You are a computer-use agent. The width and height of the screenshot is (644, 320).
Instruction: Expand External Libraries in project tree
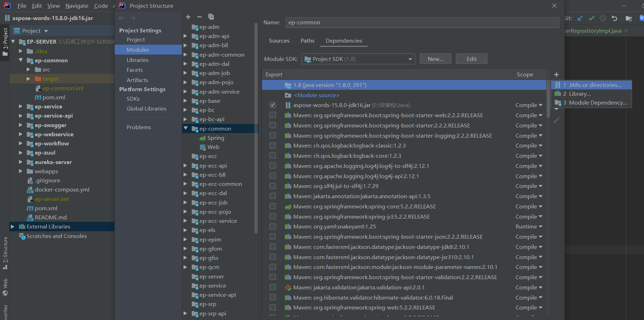pyautogui.click(x=13, y=227)
